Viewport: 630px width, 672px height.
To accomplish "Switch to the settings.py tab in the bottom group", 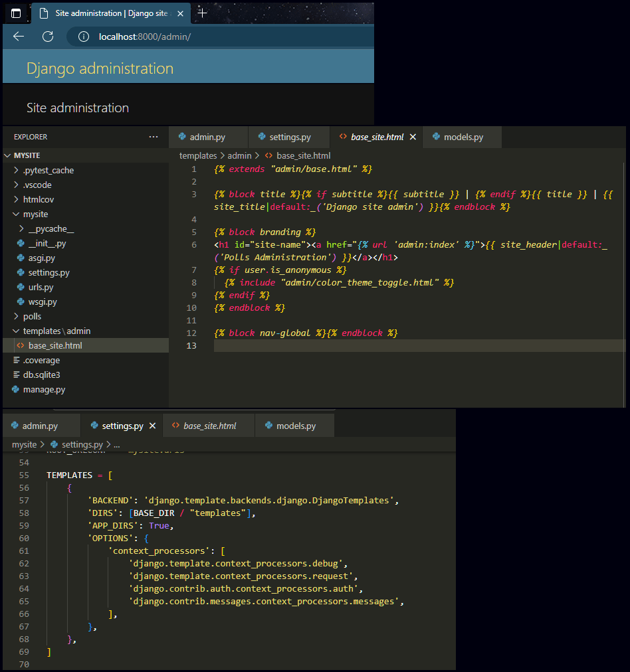I will click(122, 425).
